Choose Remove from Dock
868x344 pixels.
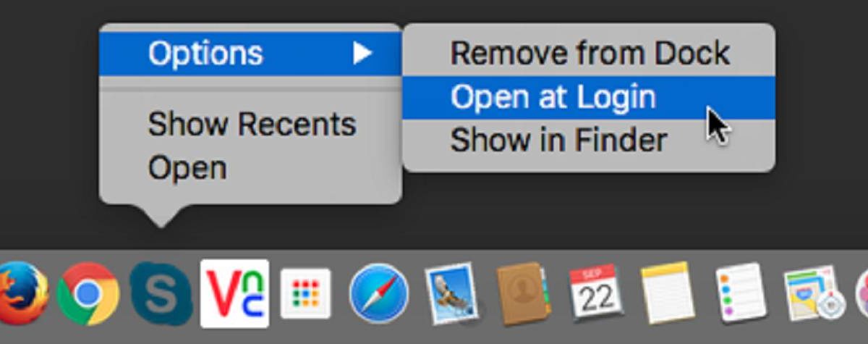(x=589, y=54)
